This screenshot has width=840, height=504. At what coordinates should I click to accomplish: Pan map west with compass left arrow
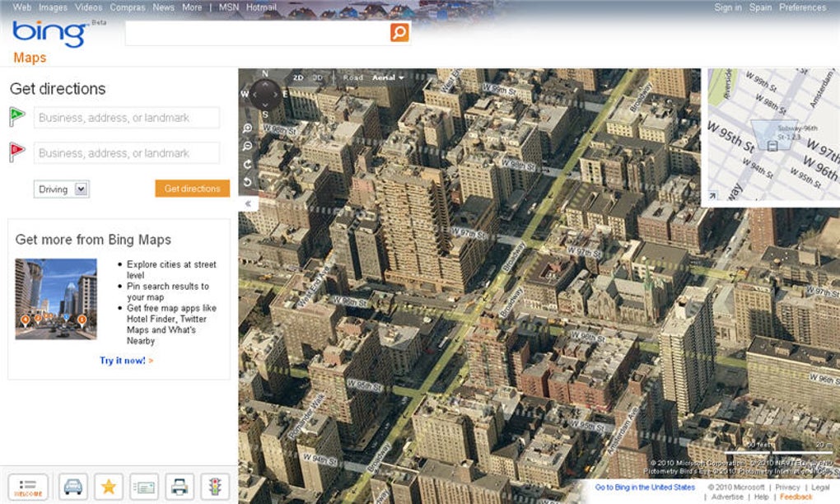point(255,94)
